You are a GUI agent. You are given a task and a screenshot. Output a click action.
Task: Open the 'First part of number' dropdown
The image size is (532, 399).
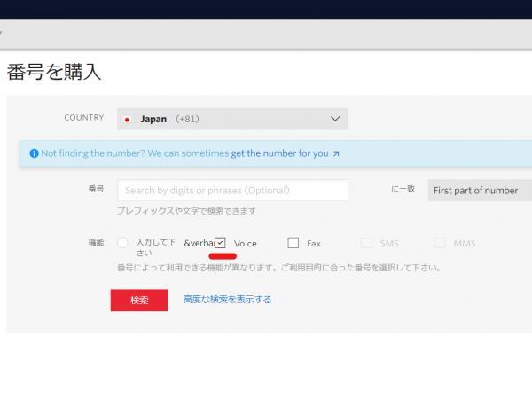click(x=480, y=191)
